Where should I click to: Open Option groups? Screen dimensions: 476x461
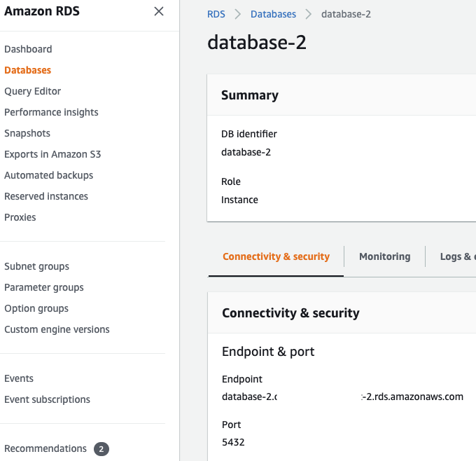pyautogui.click(x=36, y=308)
